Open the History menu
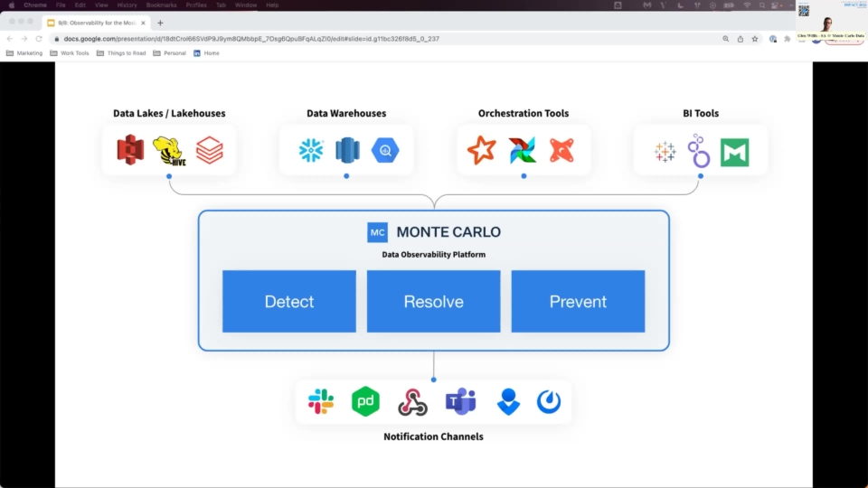Screen dimensions: 868x488 point(127,5)
